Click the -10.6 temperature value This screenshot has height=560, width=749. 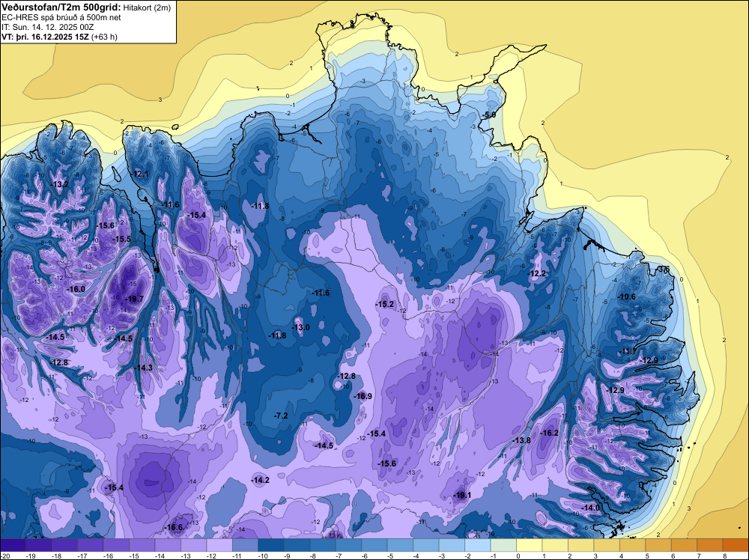pyautogui.click(x=627, y=297)
